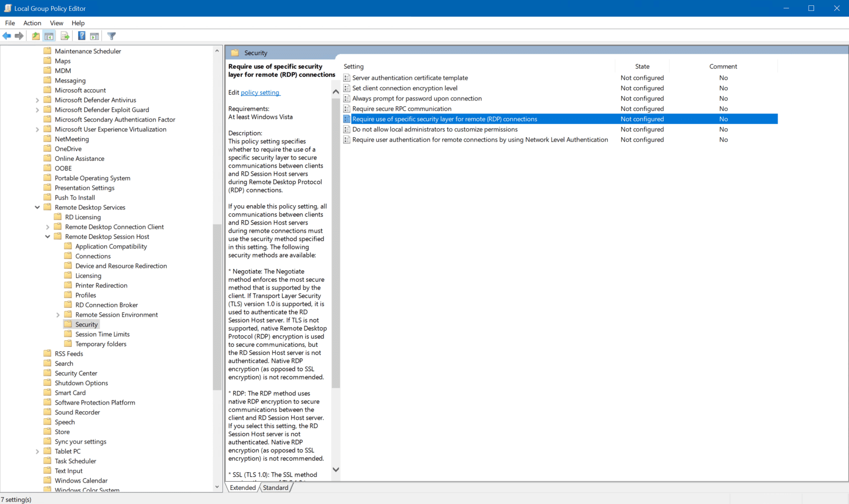Select the Require secure RPC communication setting
This screenshot has width=849, height=504.
pyautogui.click(x=401, y=108)
